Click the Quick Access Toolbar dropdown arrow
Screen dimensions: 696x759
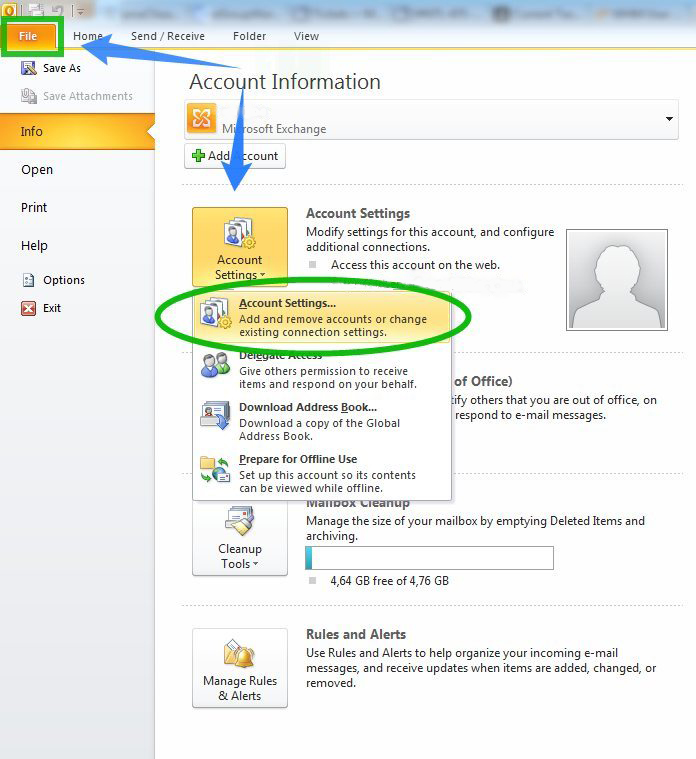80,10
